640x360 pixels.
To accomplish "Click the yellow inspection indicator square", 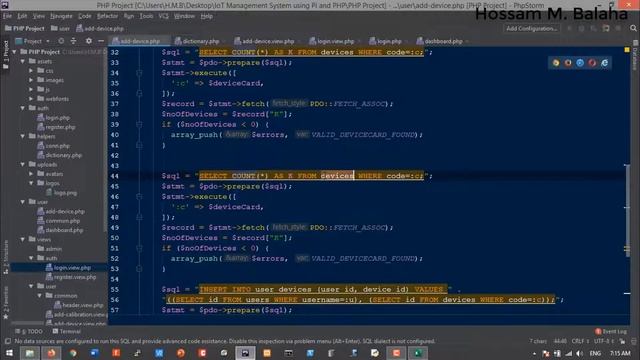I will pyautogui.click(x=627, y=50).
